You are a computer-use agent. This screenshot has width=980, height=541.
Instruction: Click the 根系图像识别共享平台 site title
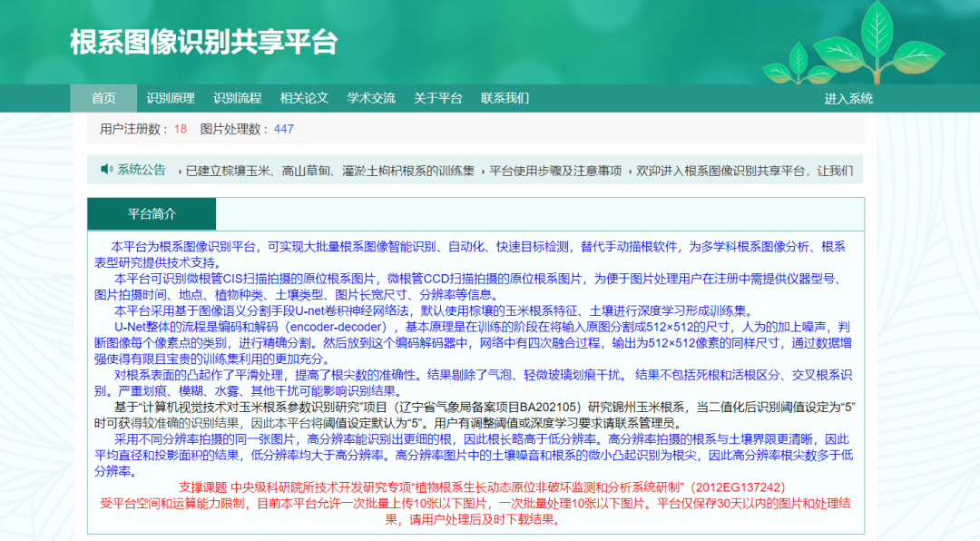point(203,42)
